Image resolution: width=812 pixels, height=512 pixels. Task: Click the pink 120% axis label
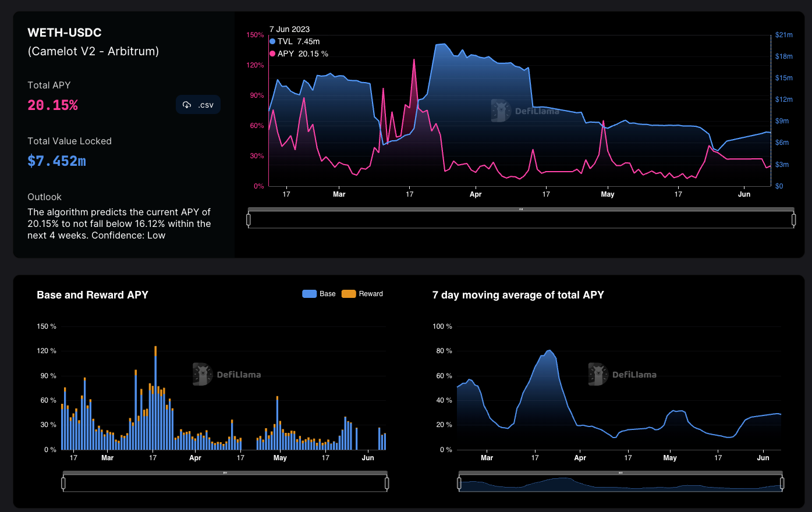tap(255, 65)
